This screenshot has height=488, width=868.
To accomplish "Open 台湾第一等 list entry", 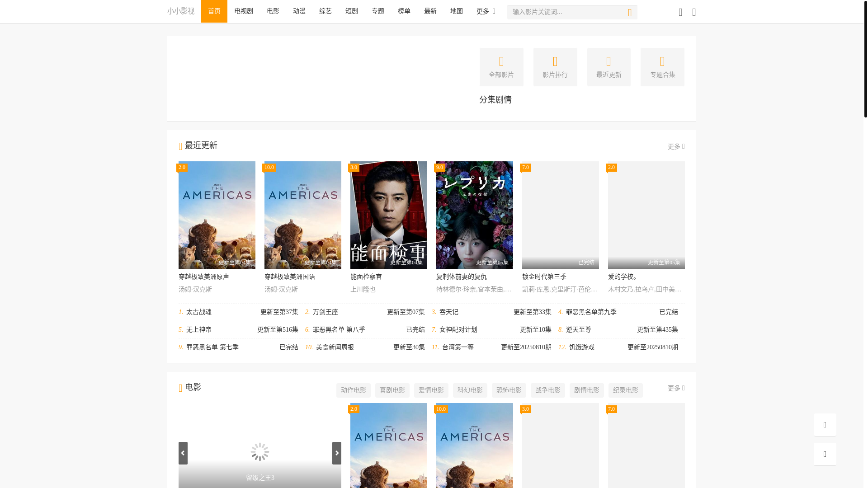I will (x=491, y=347).
